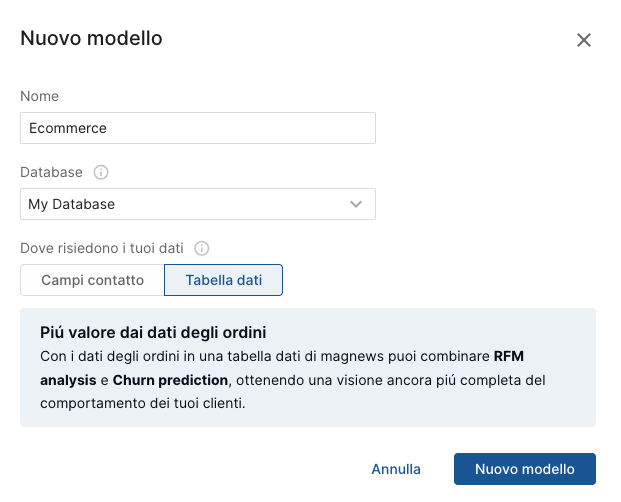The image size is (621, 502).
Task: Click the info icon next to Database
Action: (101, 172)
